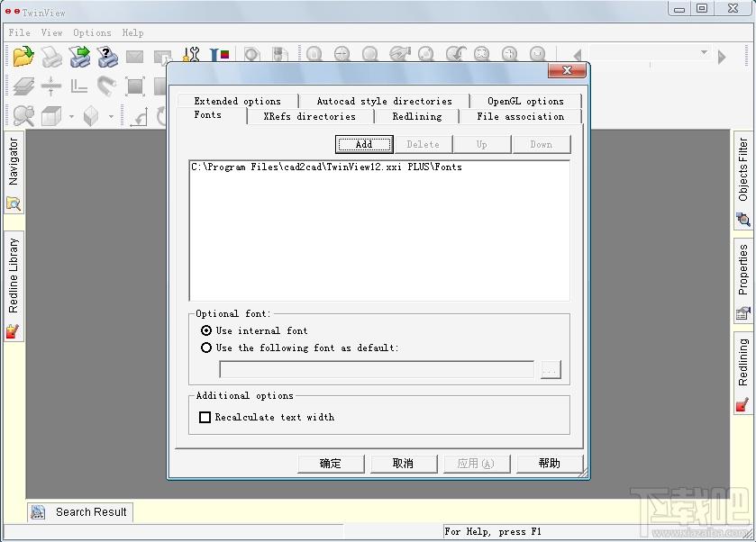The height and width of the screenshot is (542, 756).
Task: Click the last round zoom icon before left arrow
Action: tap(538, 54)
